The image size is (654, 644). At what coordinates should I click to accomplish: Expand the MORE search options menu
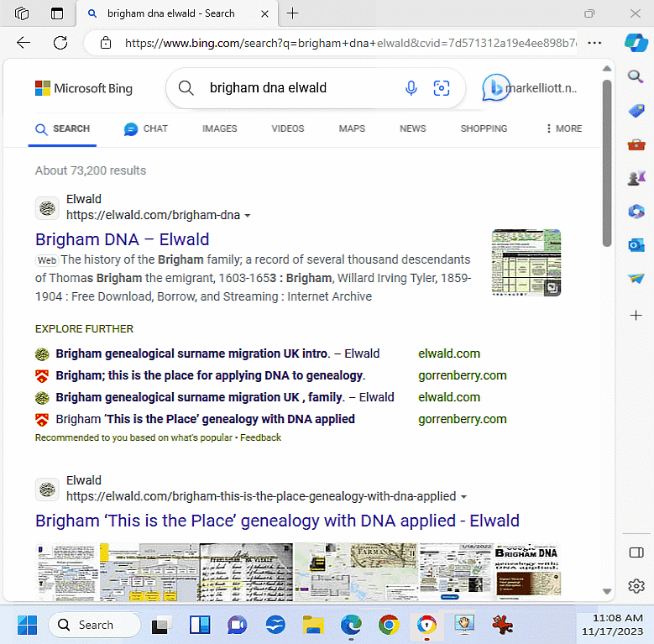coord(564,128)
